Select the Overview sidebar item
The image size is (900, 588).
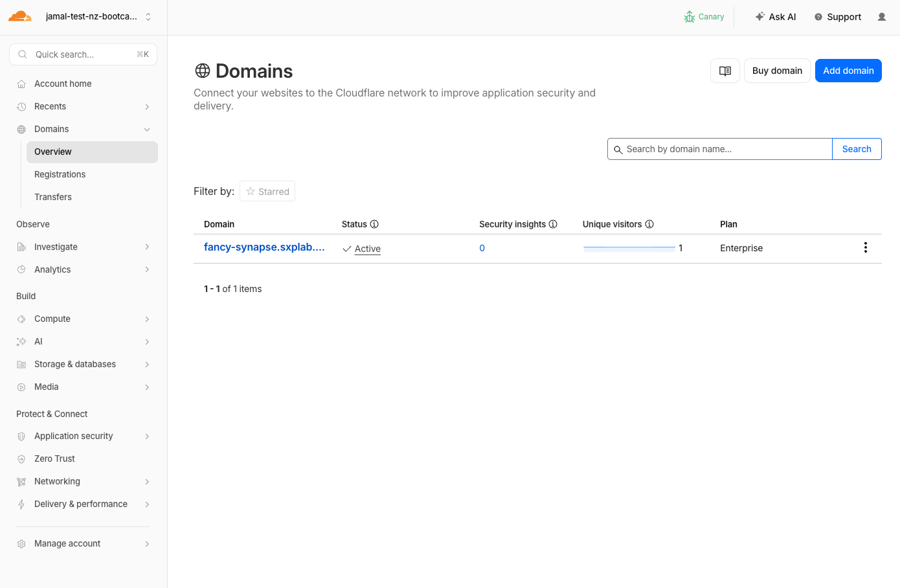click(x=92, y=152)
